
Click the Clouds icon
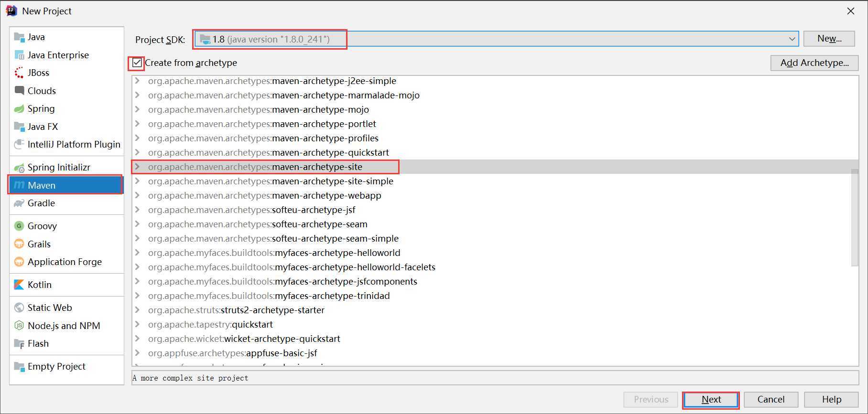tap(19, 91)
